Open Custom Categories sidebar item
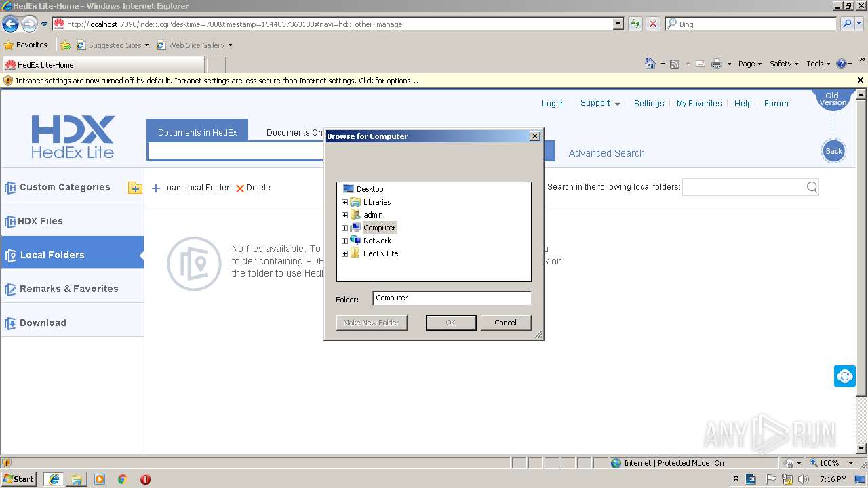 click(x=64, y=187)
